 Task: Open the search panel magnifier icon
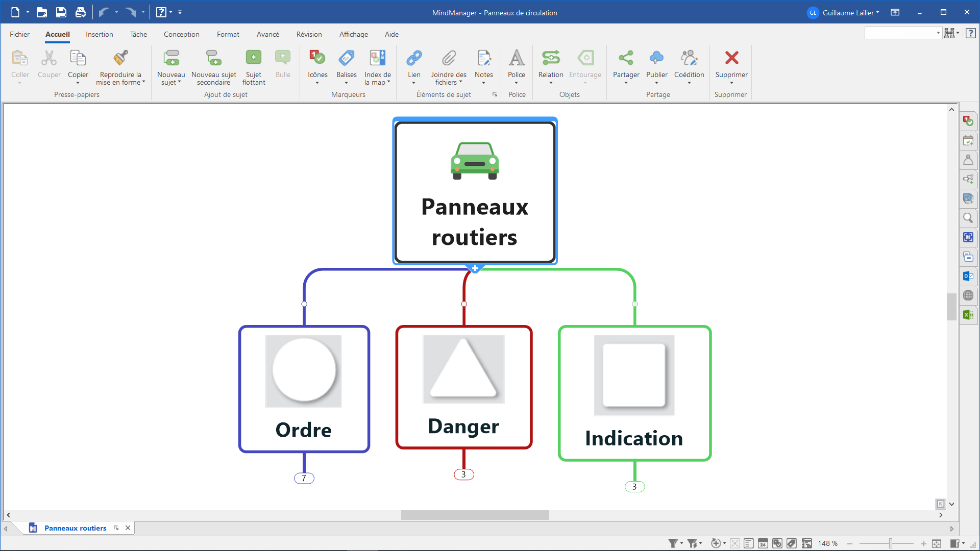968,218
